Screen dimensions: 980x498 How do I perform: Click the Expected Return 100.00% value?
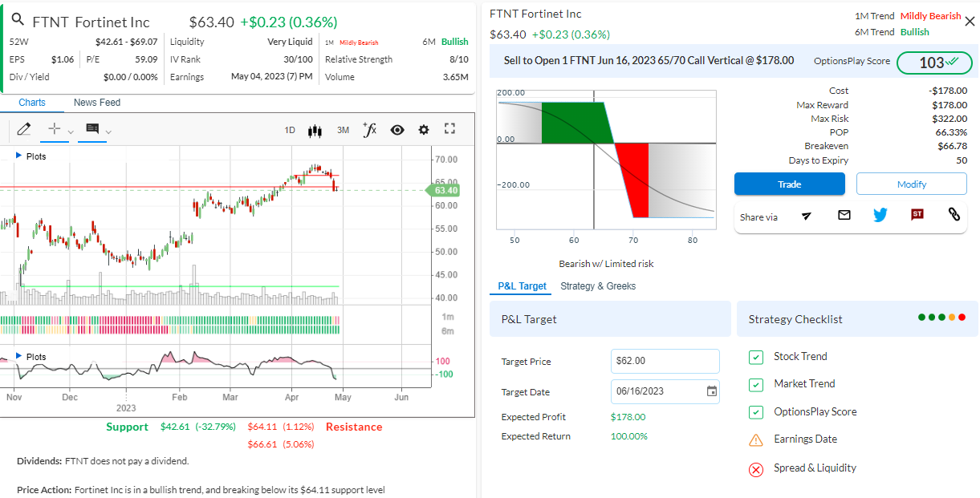(x=629, y=436)
